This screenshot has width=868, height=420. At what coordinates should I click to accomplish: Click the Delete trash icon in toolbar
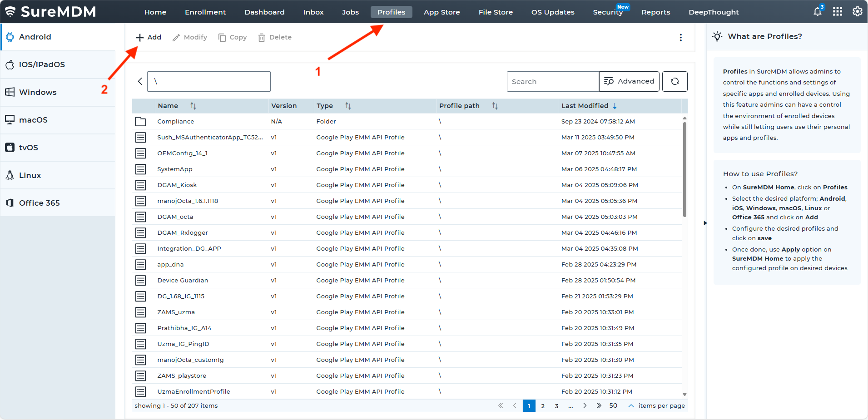tap(262, 38)
